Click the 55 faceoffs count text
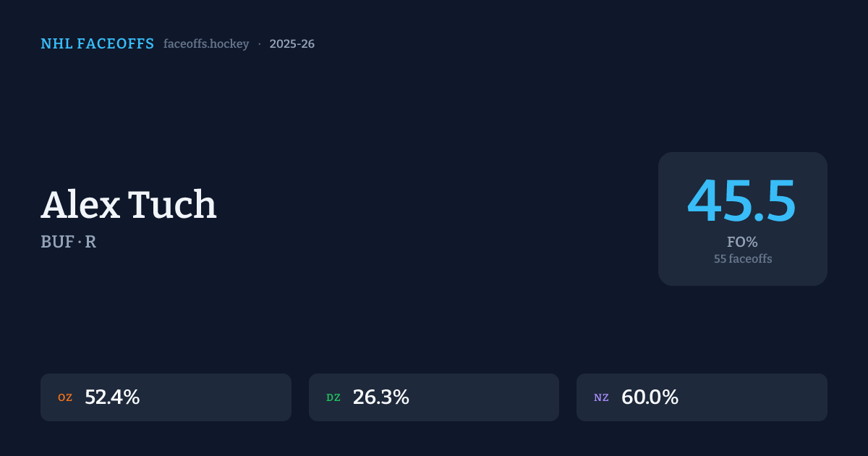The width and height of the screenshot is (868, 456). [x=742, y=258]
